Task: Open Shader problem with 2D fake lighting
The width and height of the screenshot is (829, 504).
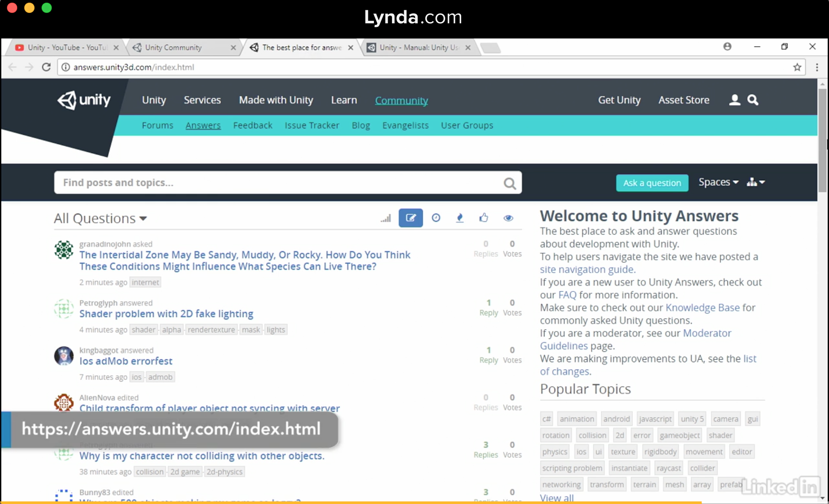Action: pos(166,314)
